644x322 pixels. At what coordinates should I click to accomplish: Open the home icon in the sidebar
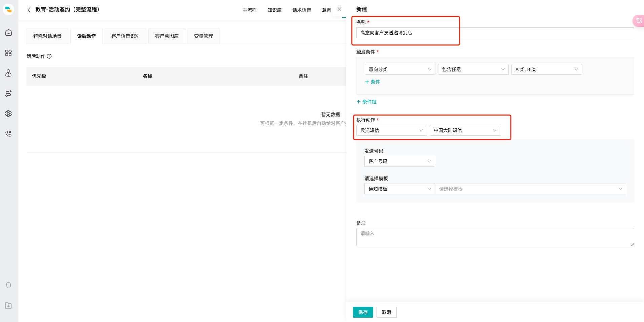click(x=8, y=33)
